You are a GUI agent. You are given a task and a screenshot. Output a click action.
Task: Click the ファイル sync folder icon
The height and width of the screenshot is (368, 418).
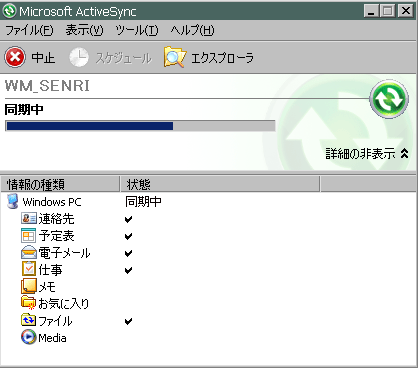click(29, 320)
